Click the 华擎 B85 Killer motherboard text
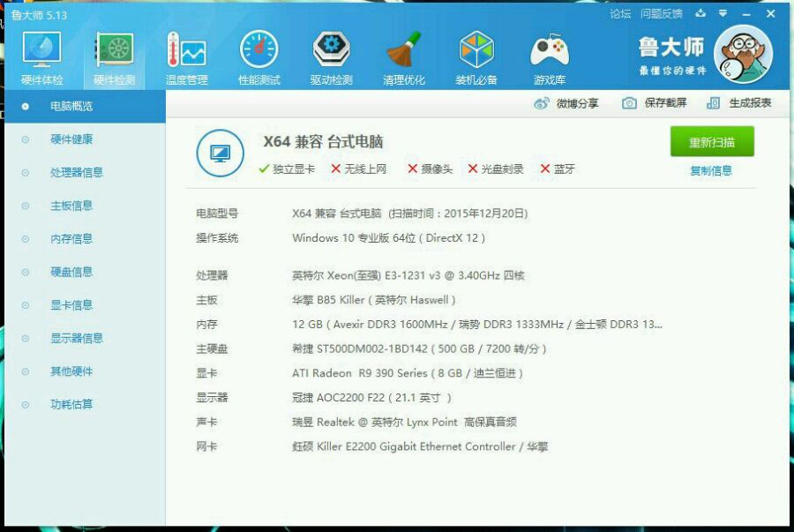Image resolution: width=794 pixels, height=532 pixels. click(374, 300)
